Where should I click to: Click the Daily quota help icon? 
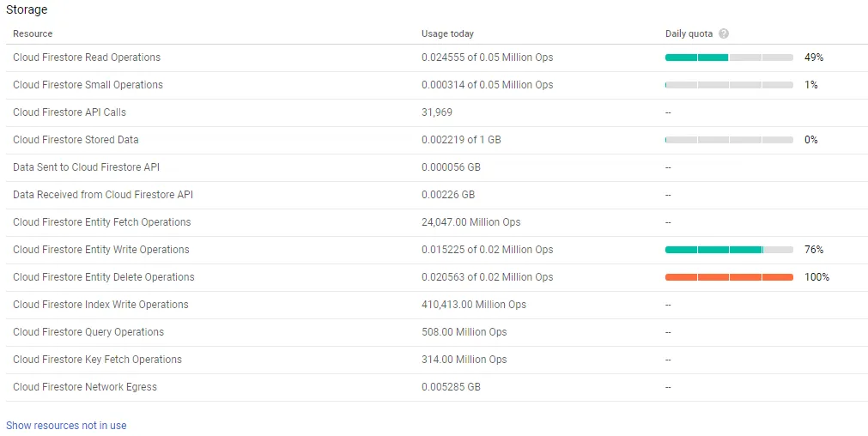click(724, 34)
